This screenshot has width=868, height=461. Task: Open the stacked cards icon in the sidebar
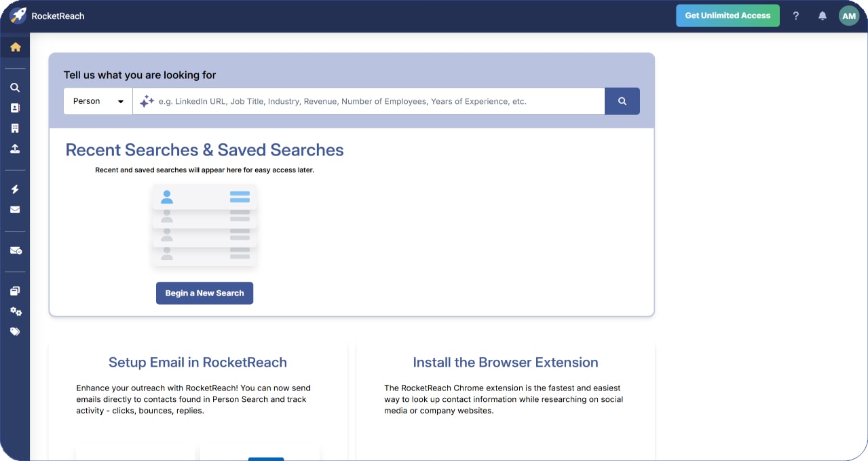[15, 291]
